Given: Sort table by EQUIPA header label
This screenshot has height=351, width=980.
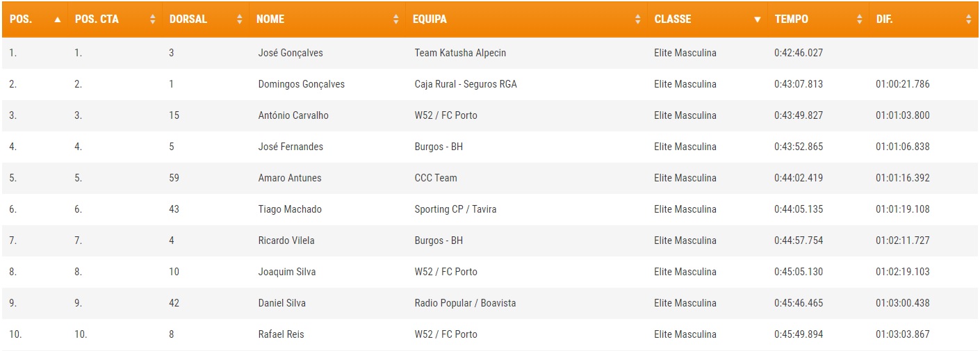Looking at the screenshot, I should [430, 19].
